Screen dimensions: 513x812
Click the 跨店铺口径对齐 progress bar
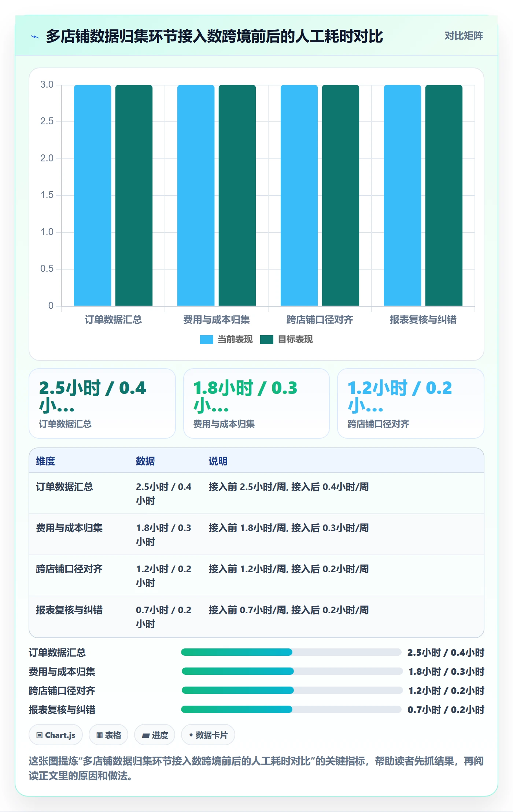click(292, 690)
